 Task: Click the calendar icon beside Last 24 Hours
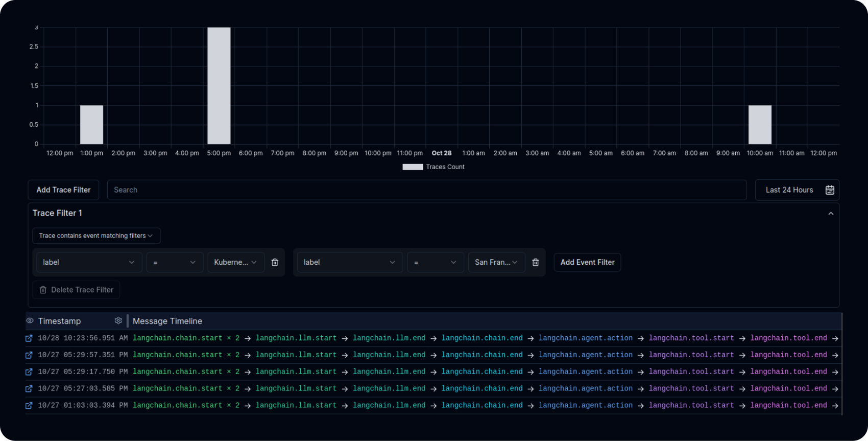[x=830, y=190]
